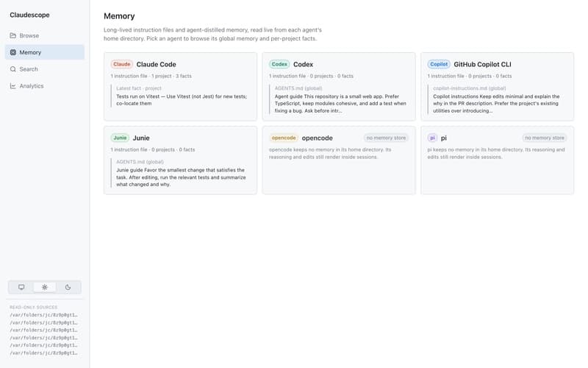588x368 pixels.
Task: Click 'AGENTS.md (global)' label in Junie card
Action: pos(140,162)
